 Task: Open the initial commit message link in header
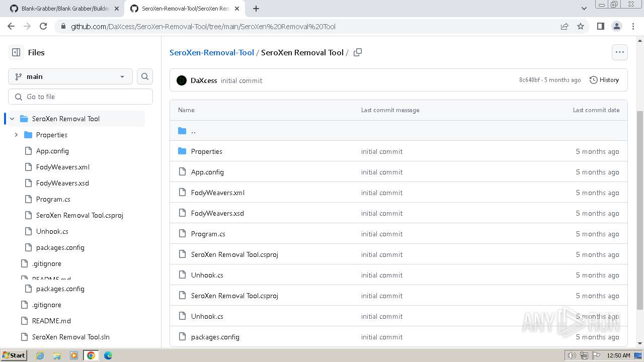(x=242, y=80)
